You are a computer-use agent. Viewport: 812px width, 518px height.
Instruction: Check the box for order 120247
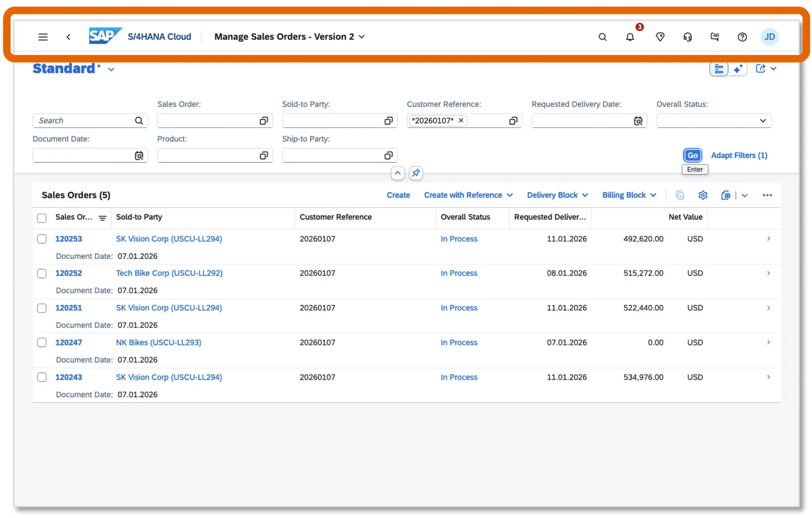point(42,342)
